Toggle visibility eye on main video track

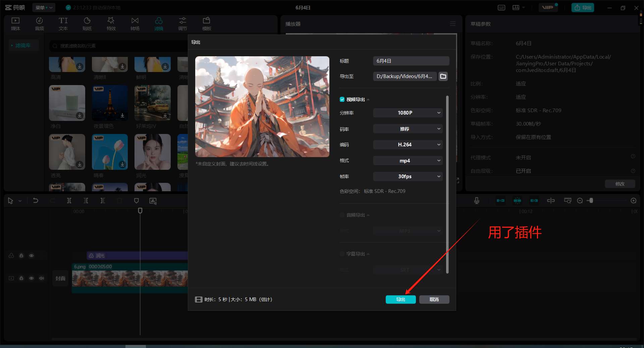[31, 278]
